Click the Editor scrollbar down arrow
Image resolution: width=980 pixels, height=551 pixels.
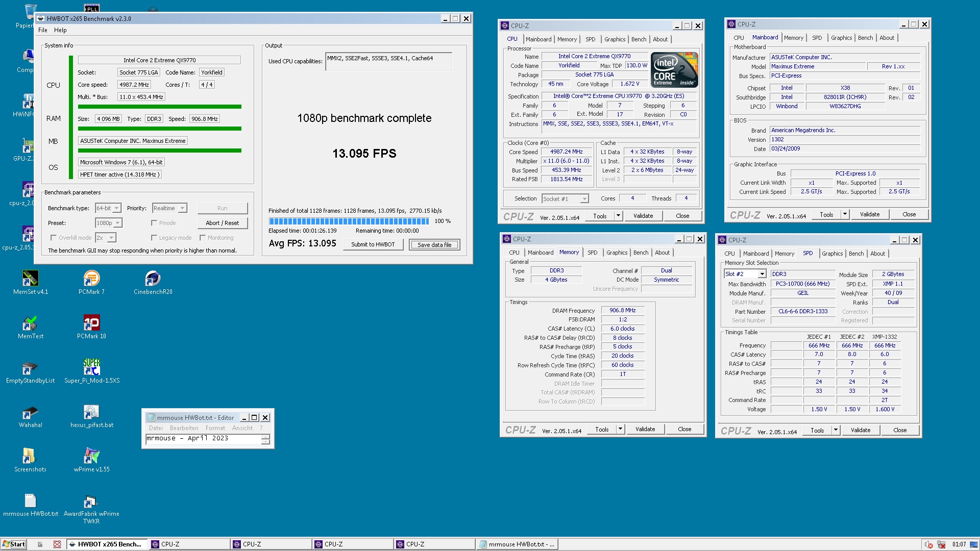point(265,442)
